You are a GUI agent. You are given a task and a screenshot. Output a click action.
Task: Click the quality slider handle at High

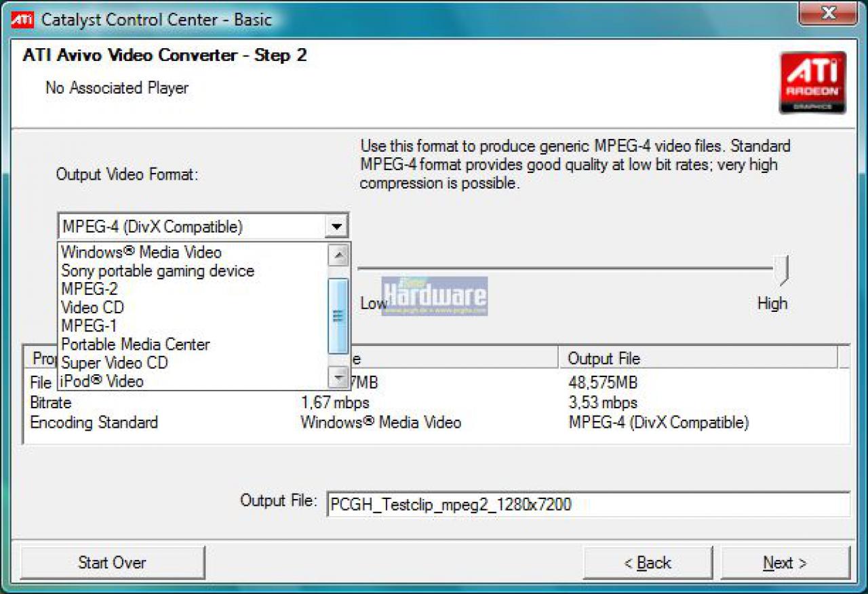click(x=783, y=270)
